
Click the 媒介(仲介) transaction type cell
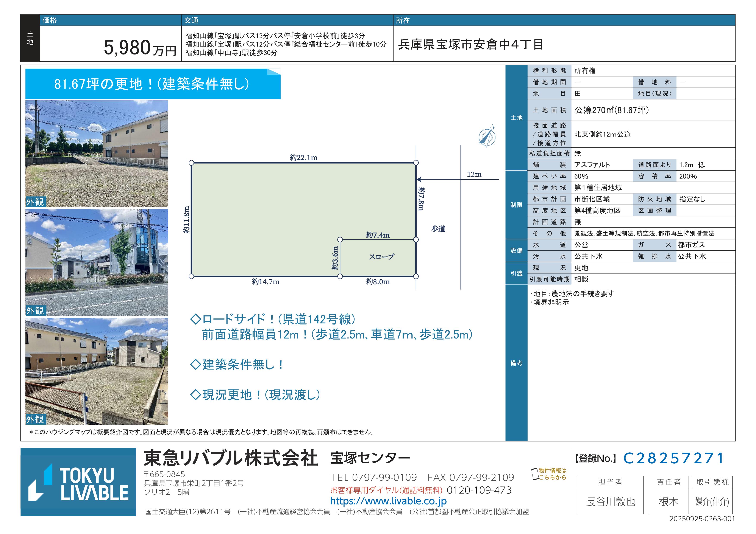click(712, 502)
